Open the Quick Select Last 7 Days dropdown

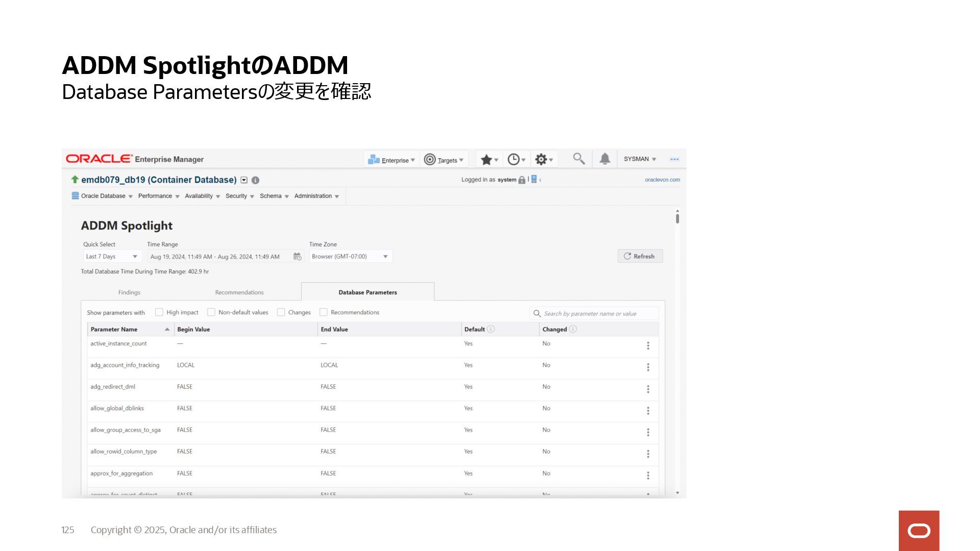[x=112, y=257]
